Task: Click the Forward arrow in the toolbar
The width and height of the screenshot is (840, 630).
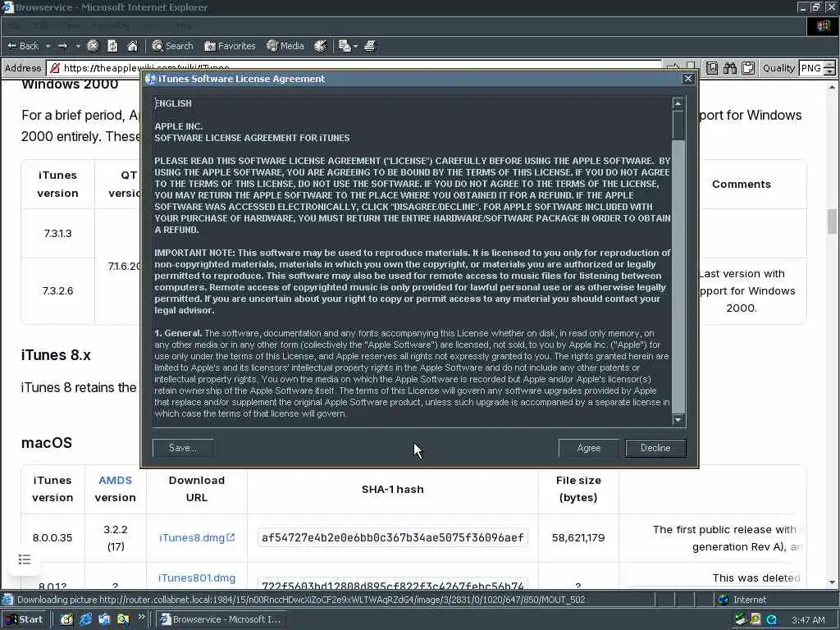Action: 62,46
